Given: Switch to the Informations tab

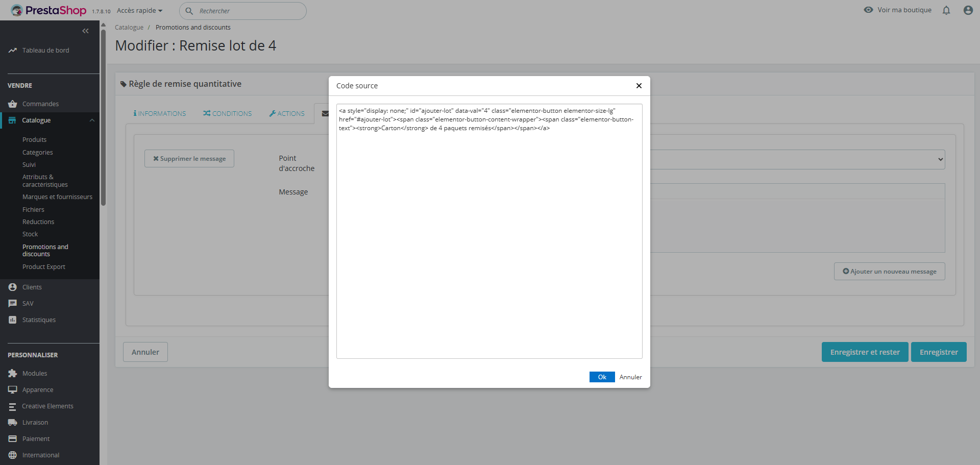Looking at the screenshot, I should coord(160,114).
